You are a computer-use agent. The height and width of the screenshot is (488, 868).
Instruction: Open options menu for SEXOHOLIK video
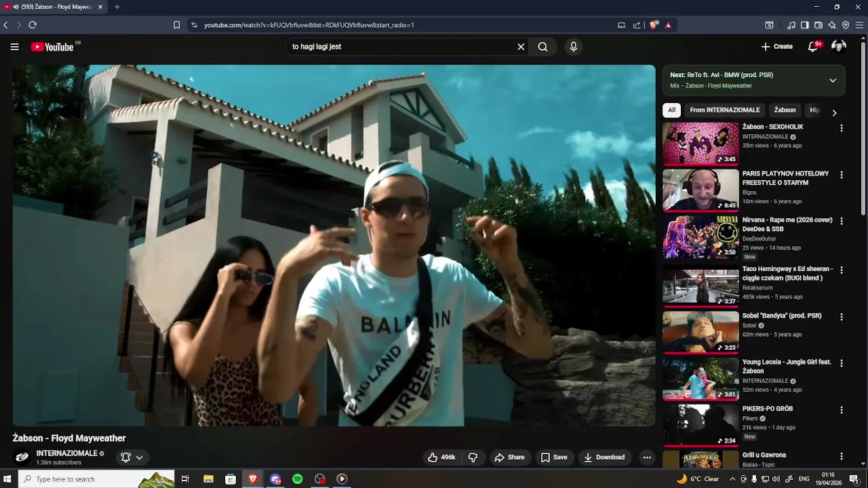click(x=842, y=128)
